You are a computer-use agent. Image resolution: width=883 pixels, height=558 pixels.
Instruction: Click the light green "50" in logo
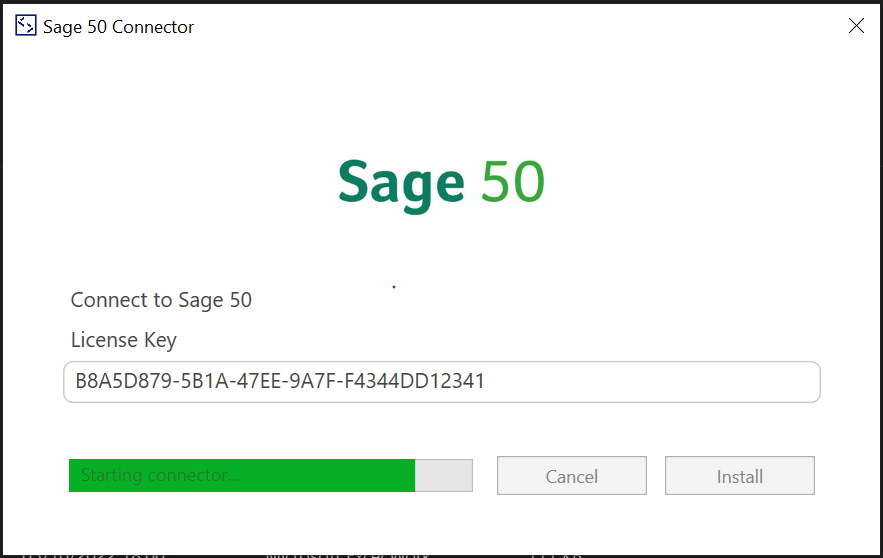[512, 182]
